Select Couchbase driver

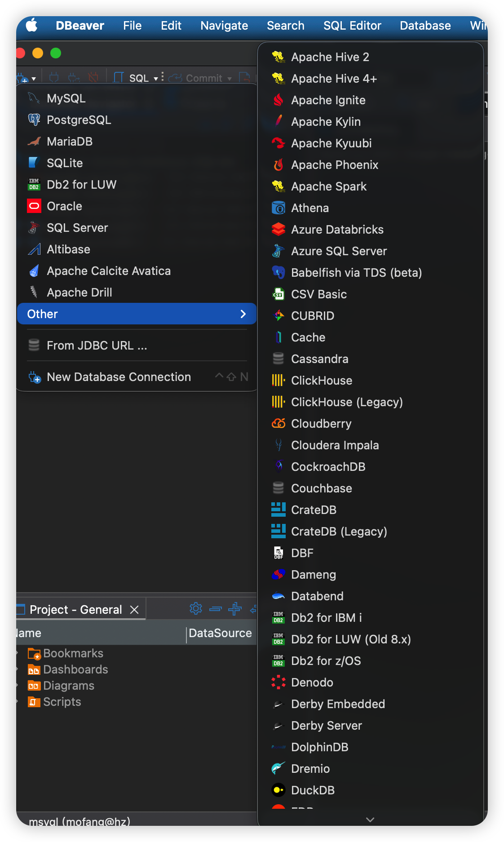371,488
